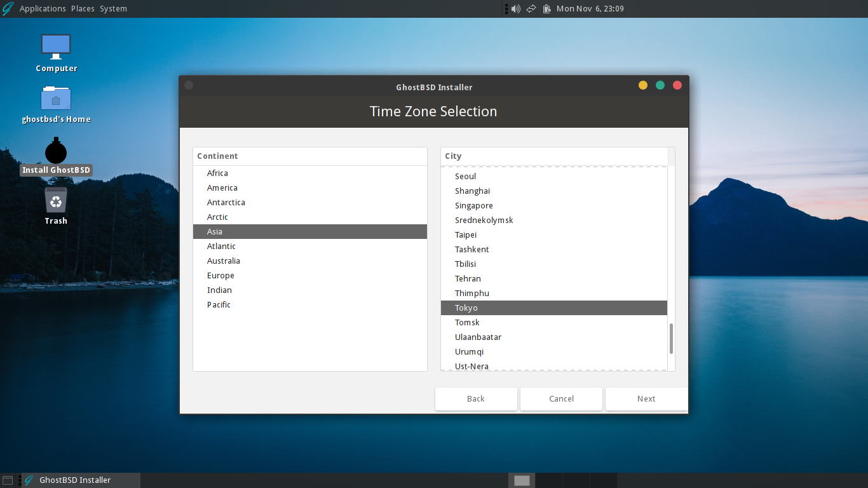Viewport: 868px width, 488px height.
Task: Click the Continent column header
Action: click(310, 156)
